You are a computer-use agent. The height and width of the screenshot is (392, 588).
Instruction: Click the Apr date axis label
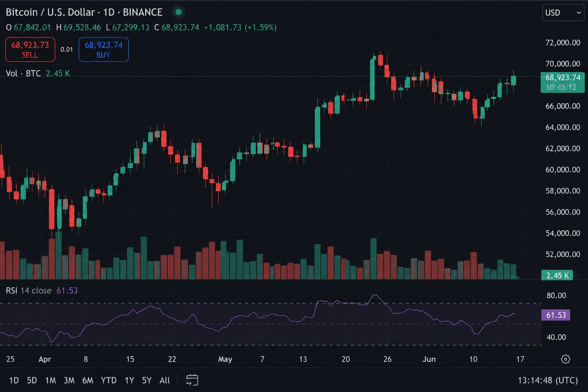[45, 359]
